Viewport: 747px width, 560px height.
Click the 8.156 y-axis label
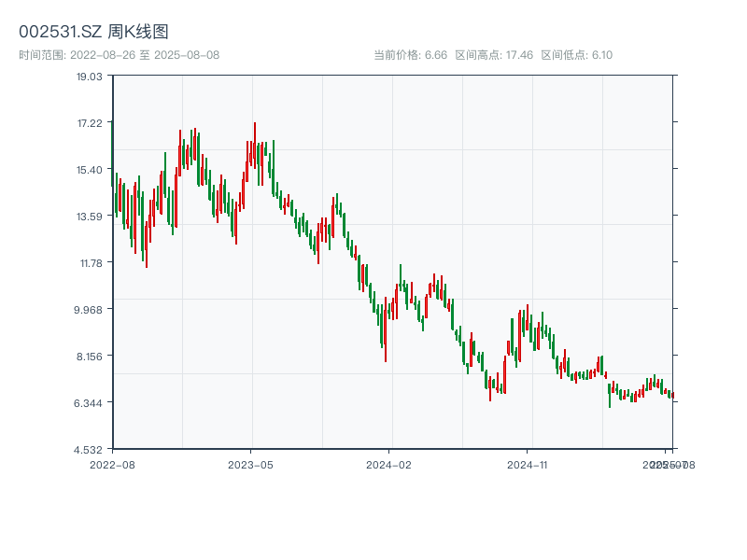click(x=90, y=357)
